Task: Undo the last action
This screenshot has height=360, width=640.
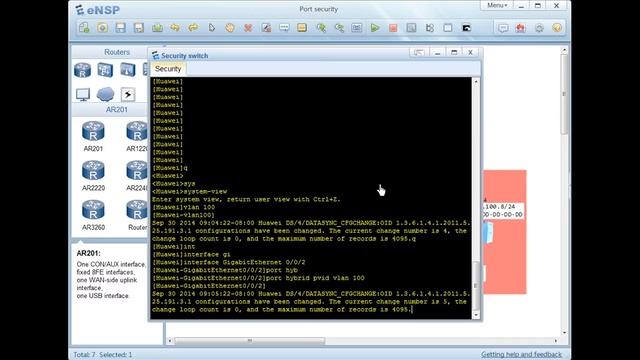Action: pos(175,28)
